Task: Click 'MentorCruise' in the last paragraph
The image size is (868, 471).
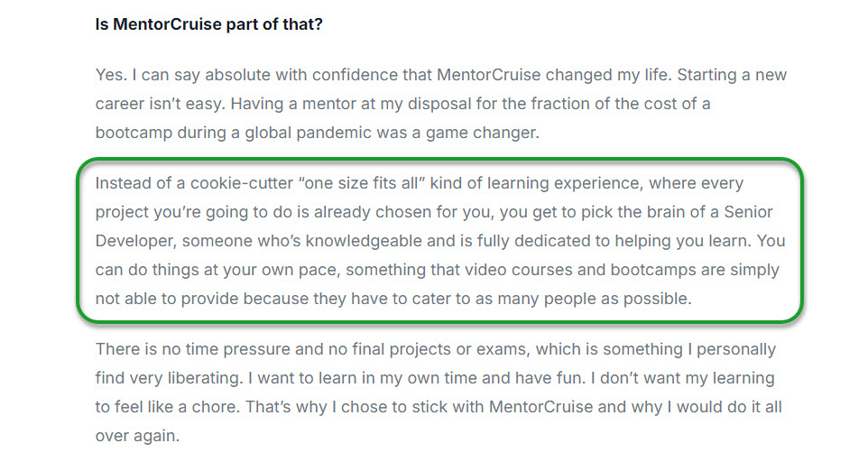Action: tap(540, 407)
